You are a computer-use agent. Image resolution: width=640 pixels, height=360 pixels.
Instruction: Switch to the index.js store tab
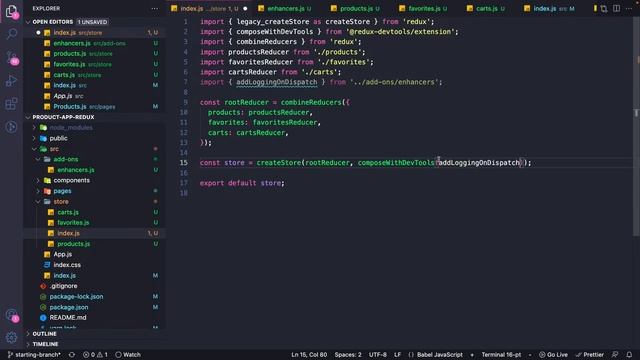[209, 9]
